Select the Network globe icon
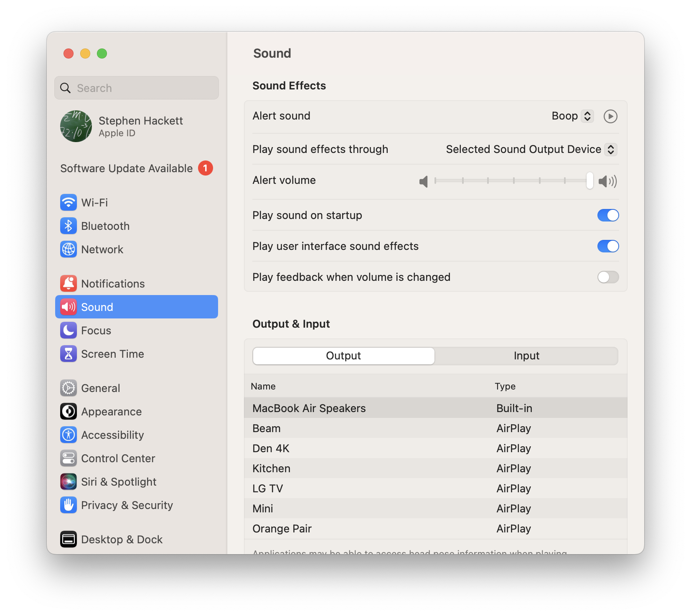The height and width of the screenshot is (616, 691). pos(69,249)
